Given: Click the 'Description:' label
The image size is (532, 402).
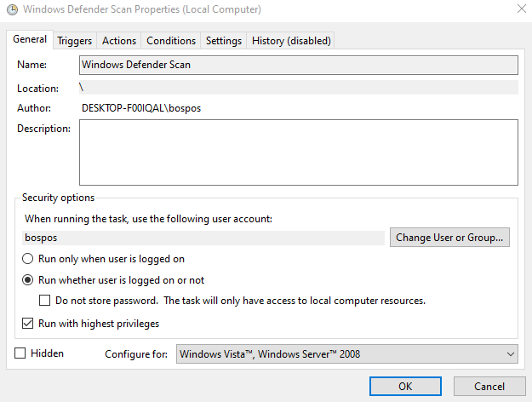Looking at the screenshot, I should tap(43, 129).
